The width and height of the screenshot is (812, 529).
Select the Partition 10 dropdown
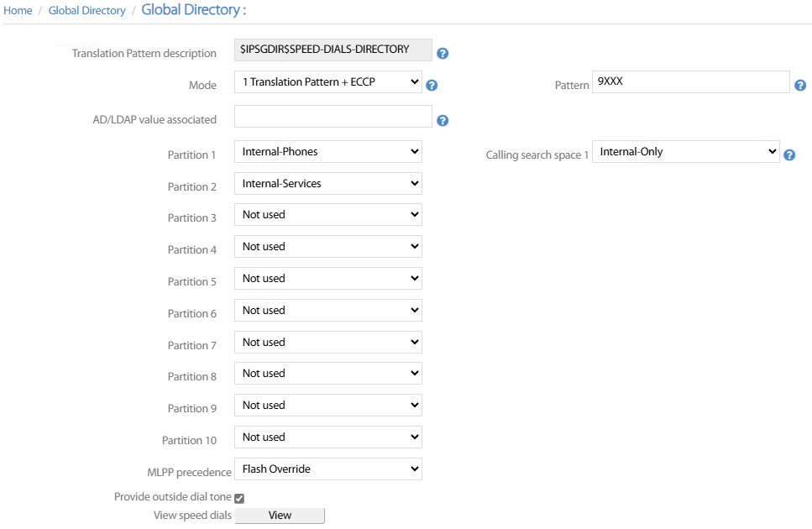[327, 437]
